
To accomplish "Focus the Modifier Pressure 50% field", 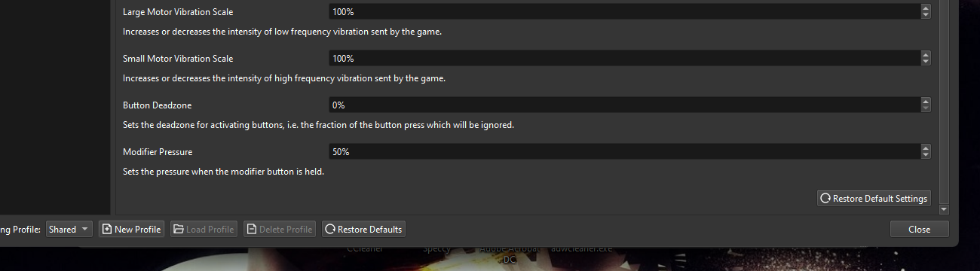I will pos(624,151).
